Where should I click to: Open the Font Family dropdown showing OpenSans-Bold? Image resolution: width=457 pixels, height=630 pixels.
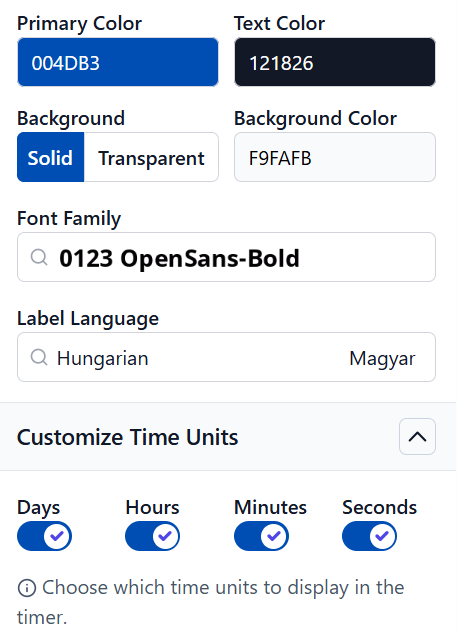226,257
